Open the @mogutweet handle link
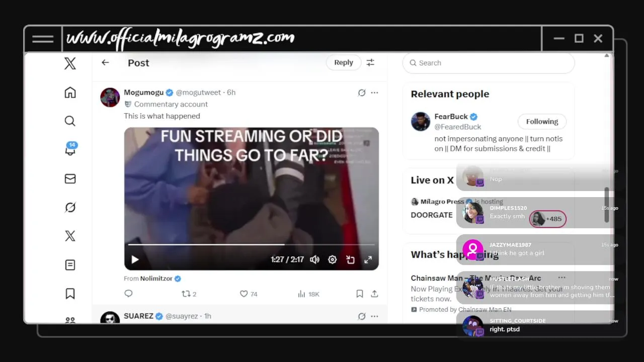Screen dimensions: 644x362 pos(198,93)
